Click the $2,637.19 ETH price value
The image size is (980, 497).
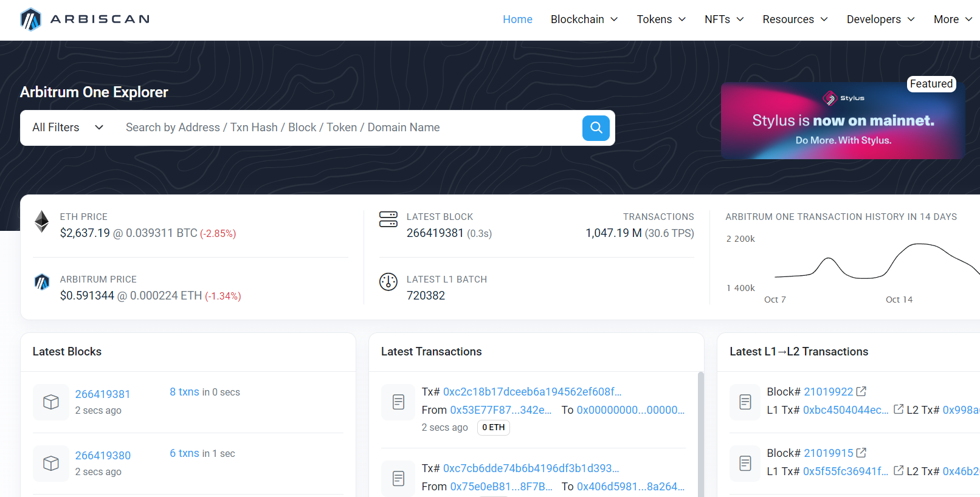[x=85, y=233]
